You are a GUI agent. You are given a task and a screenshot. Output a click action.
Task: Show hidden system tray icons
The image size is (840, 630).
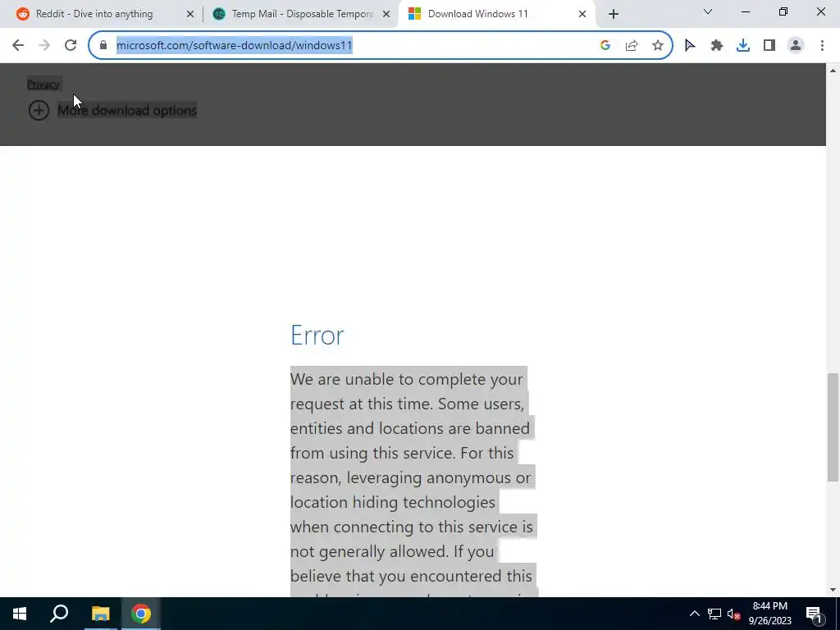point(694,614)
